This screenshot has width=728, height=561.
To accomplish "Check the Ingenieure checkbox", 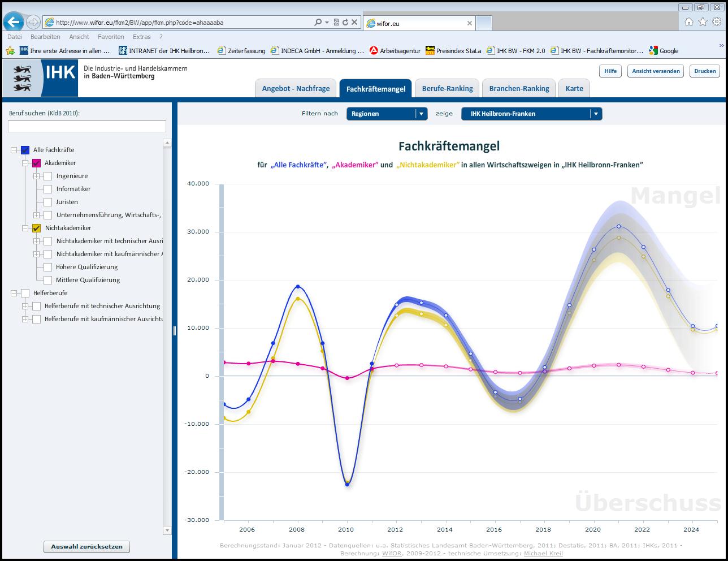I will (x=48, y=176).
